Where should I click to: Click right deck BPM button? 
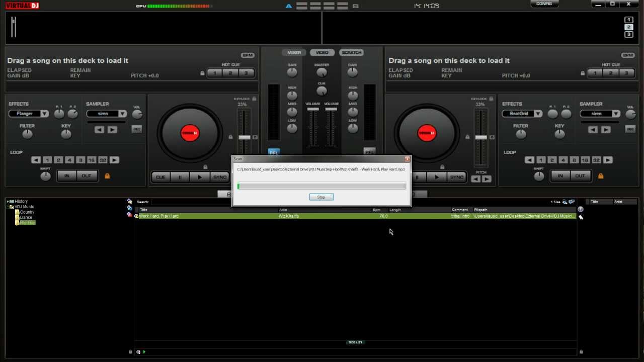click(628, 55)
